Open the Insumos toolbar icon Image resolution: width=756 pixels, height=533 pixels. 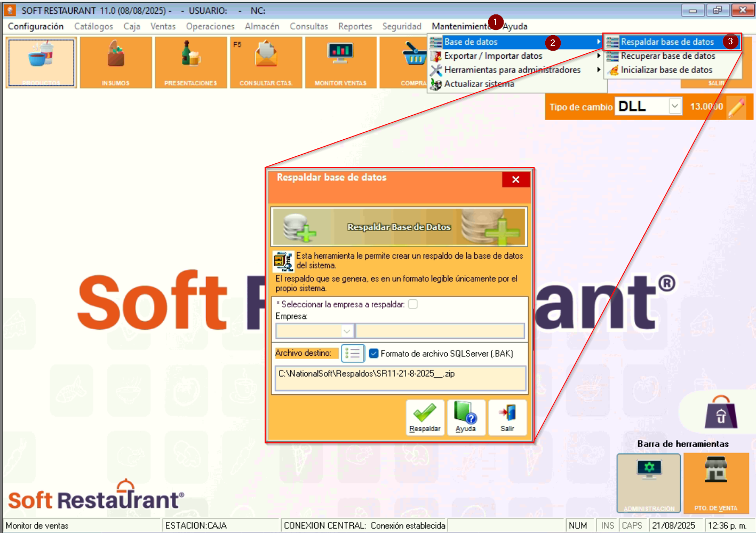pyautogui.click(x=116, y=62)
